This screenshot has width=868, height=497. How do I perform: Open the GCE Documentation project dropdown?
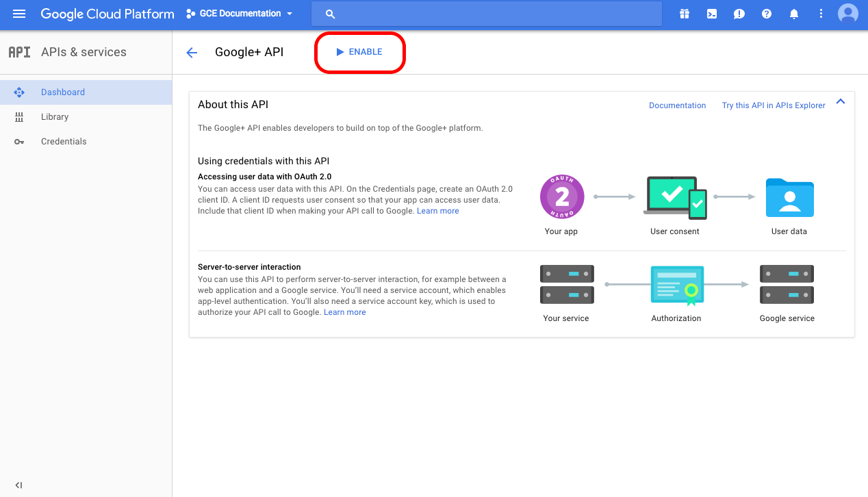(x=240, y=14)
